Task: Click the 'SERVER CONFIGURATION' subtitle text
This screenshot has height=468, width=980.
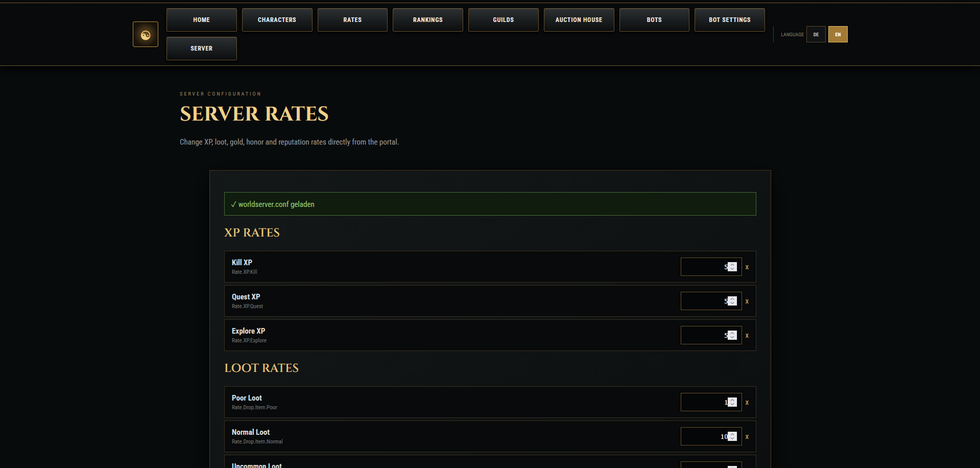Action: (x=220, y=94)
